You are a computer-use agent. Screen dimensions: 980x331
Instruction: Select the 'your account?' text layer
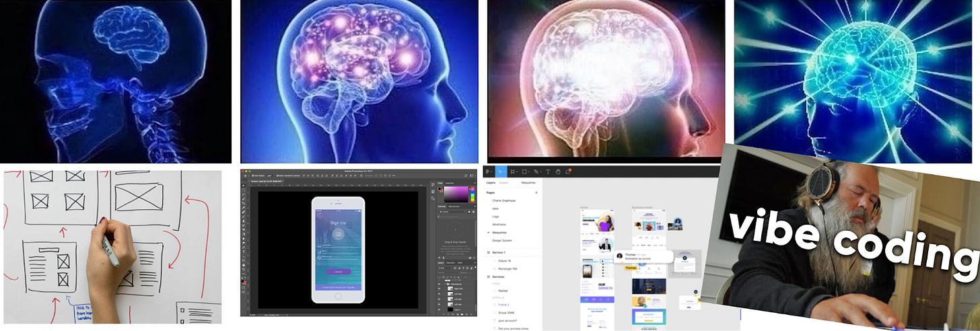click(x=508, y=321)
